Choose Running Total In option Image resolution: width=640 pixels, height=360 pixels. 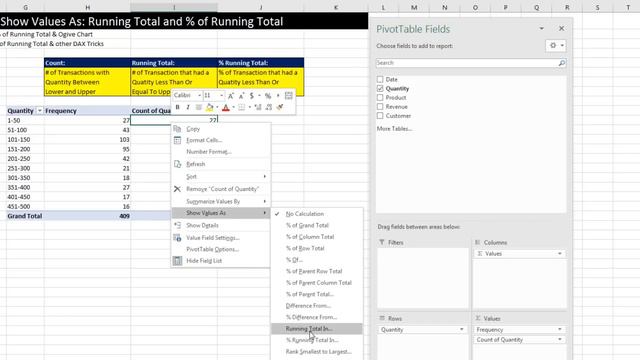coord(317,329)
